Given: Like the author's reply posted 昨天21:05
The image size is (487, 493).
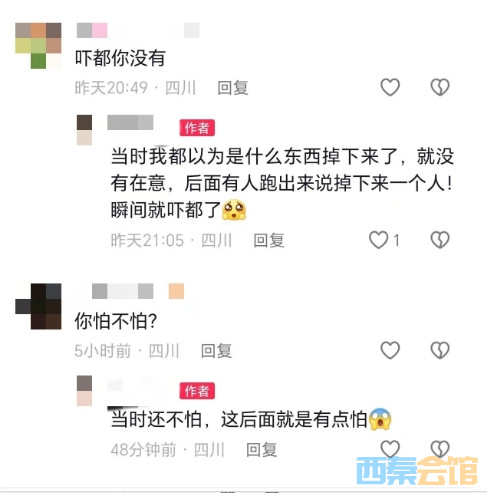Looking at the screenshot, I should pos(379,240).
